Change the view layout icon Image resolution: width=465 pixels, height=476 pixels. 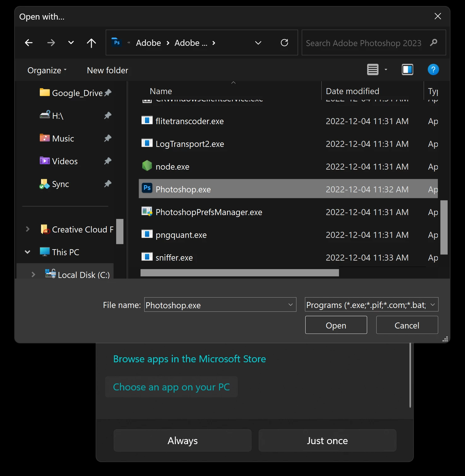coord(373,69)
